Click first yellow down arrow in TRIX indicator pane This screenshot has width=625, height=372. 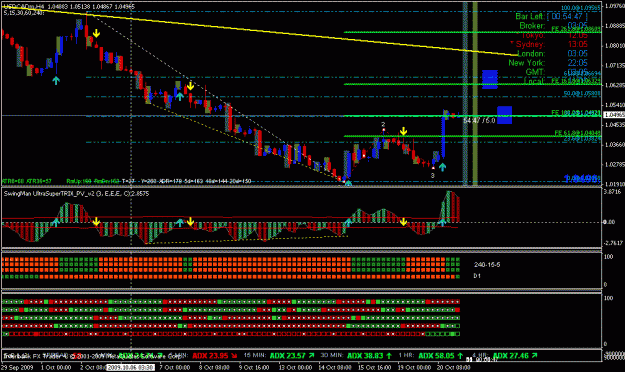tap(96, 222)
